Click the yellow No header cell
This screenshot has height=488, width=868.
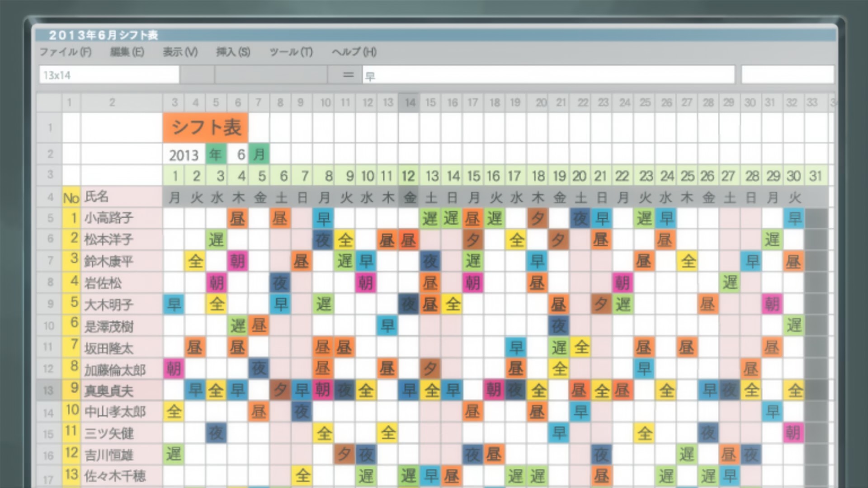(71, 197)
